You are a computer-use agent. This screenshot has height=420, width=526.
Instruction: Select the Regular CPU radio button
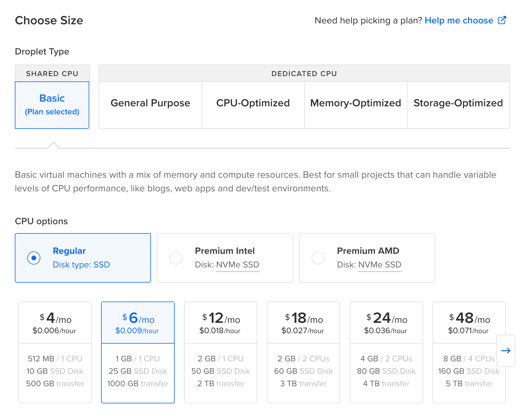point(34,258)
